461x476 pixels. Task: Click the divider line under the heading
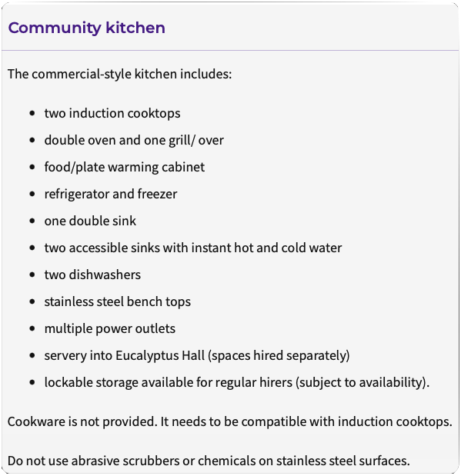pos(230,50)
